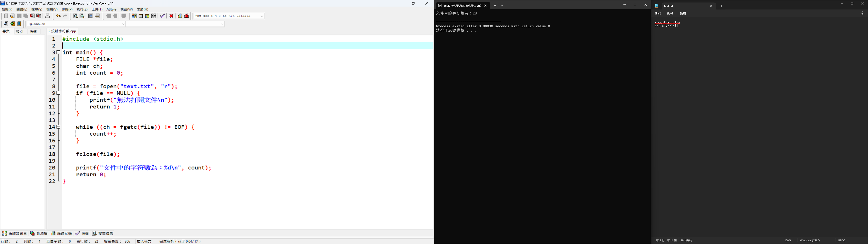Click the red X stop execution icon
868x244 pixels.
(x=171, y=16)
